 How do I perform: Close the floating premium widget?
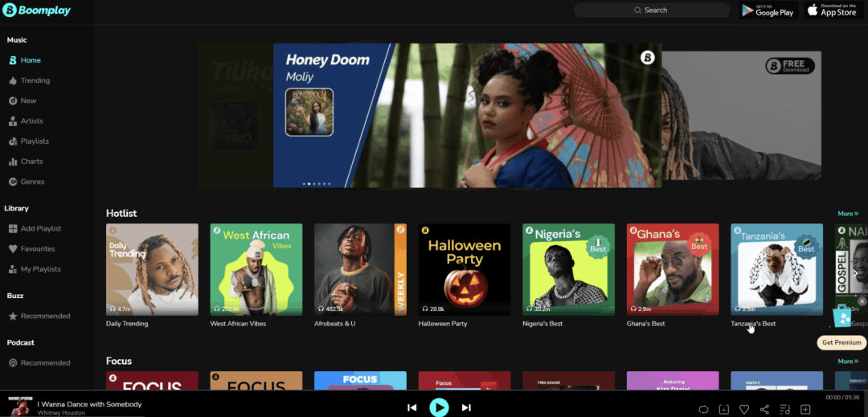click(862, 301)
